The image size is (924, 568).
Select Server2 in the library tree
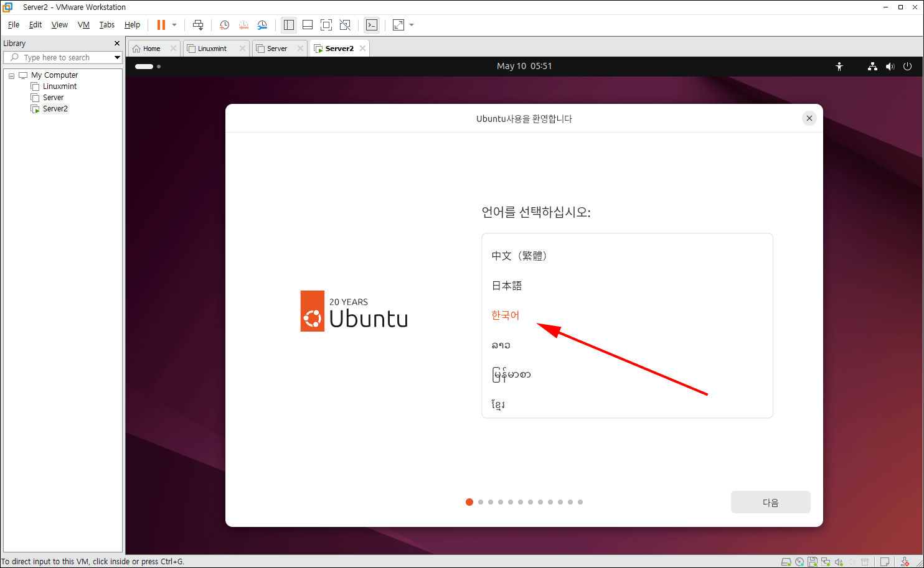(x=55, y=109)
